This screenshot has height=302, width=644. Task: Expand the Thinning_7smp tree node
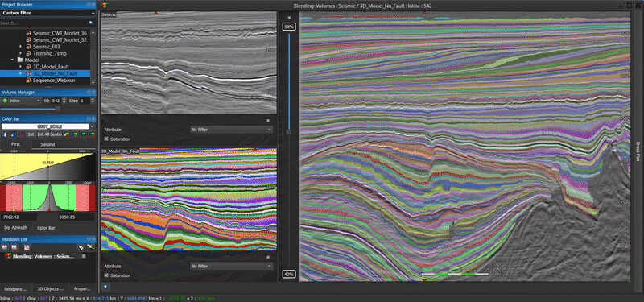[x=21, y=53]
